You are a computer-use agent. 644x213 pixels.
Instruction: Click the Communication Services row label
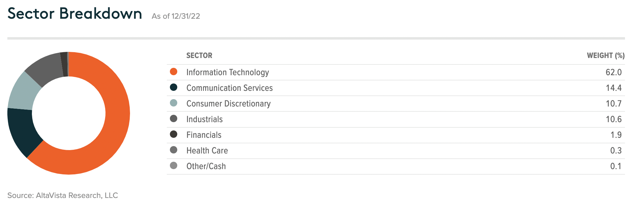pos(229,88)
